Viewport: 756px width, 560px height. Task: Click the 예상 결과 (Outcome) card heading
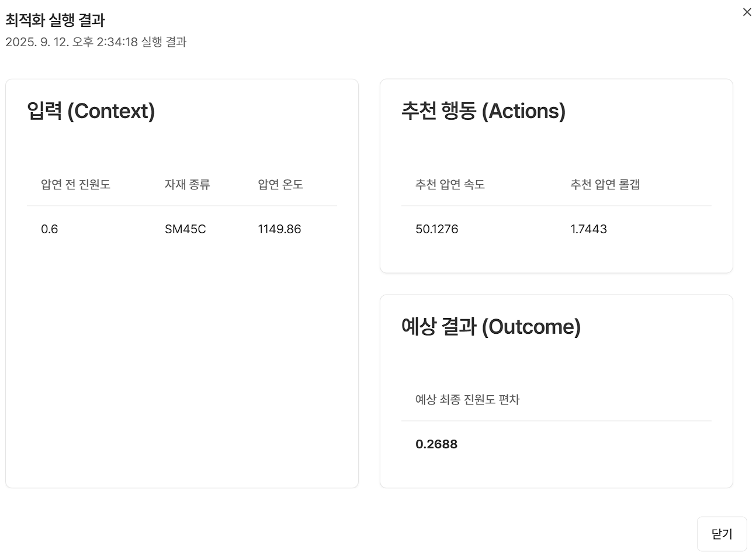[491, 326]
